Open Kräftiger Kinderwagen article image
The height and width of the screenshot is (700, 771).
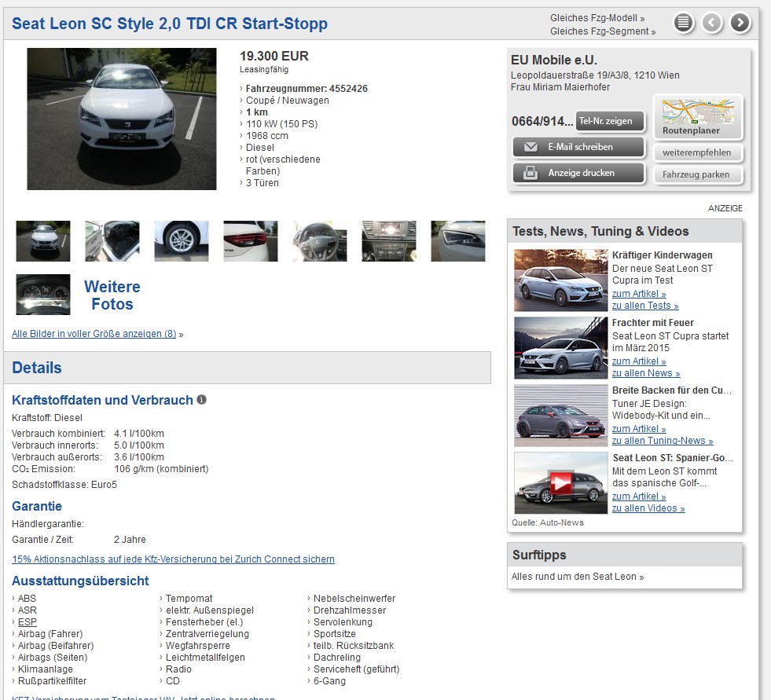tap(560, 280)
